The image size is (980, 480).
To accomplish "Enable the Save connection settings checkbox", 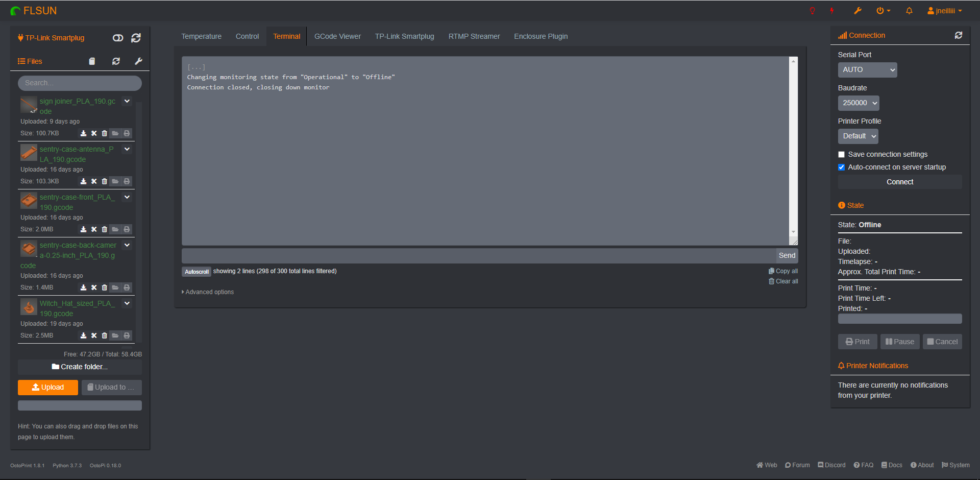I will click(841, 154).
